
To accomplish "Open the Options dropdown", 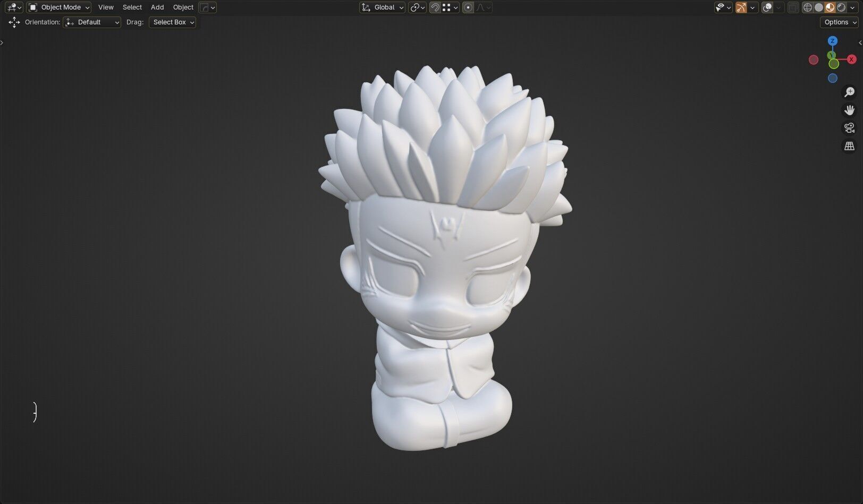I will pyautogui.click(x=840, y=22).
